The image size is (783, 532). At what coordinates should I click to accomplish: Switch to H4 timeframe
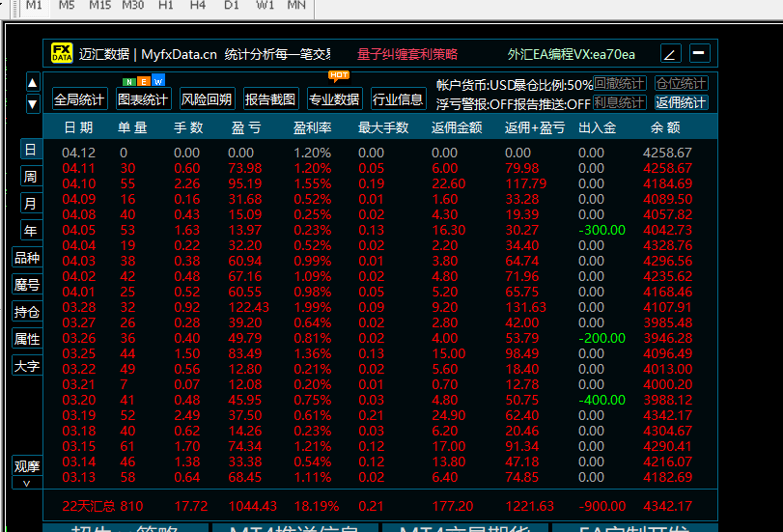coord(198,6)
